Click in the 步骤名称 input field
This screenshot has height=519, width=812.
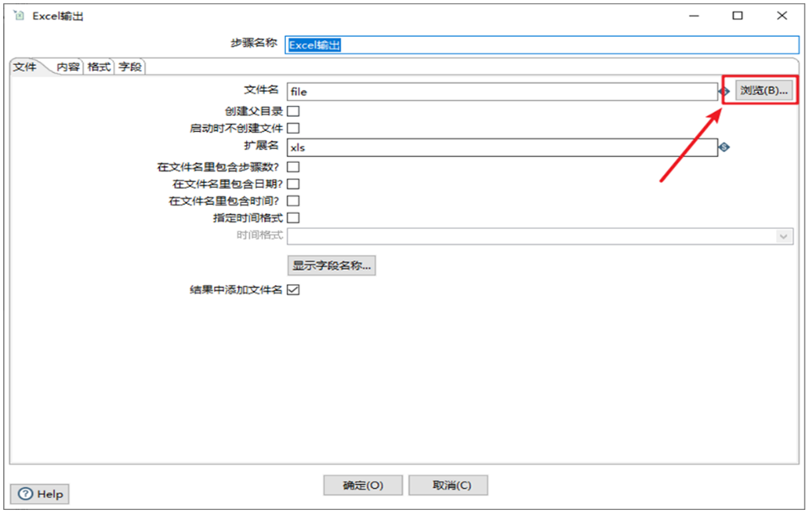tap(542, 45)
